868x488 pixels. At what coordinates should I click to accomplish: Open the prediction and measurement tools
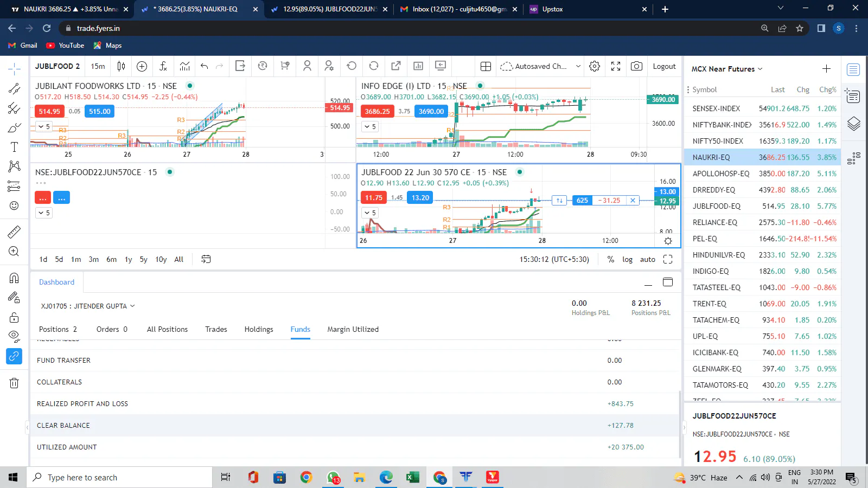point(14,186)
